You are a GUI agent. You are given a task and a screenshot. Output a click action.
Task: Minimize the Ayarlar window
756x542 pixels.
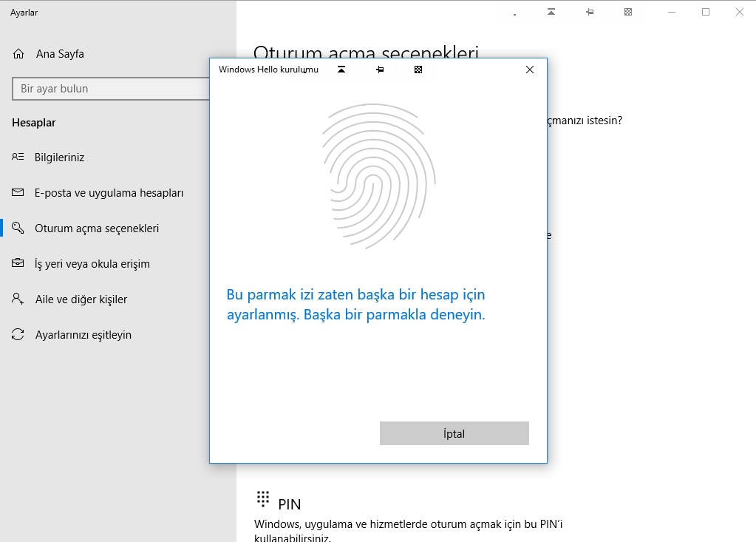(x=671, y=12)
